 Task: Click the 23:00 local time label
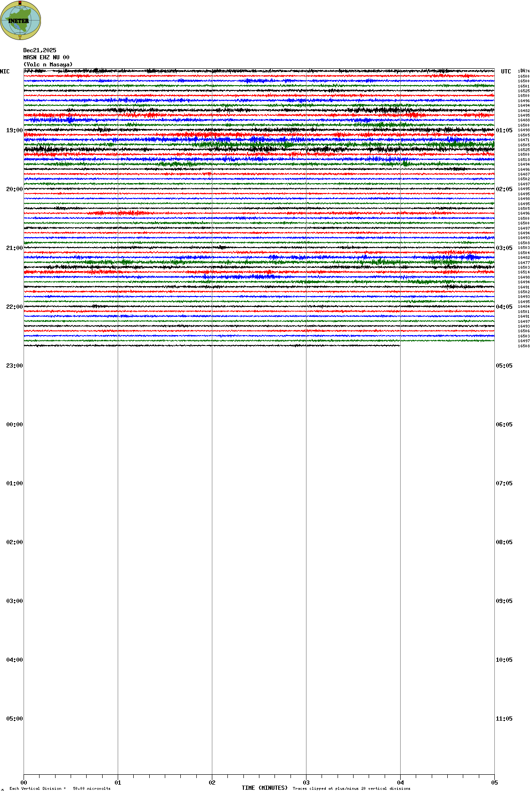click(14, 366)
